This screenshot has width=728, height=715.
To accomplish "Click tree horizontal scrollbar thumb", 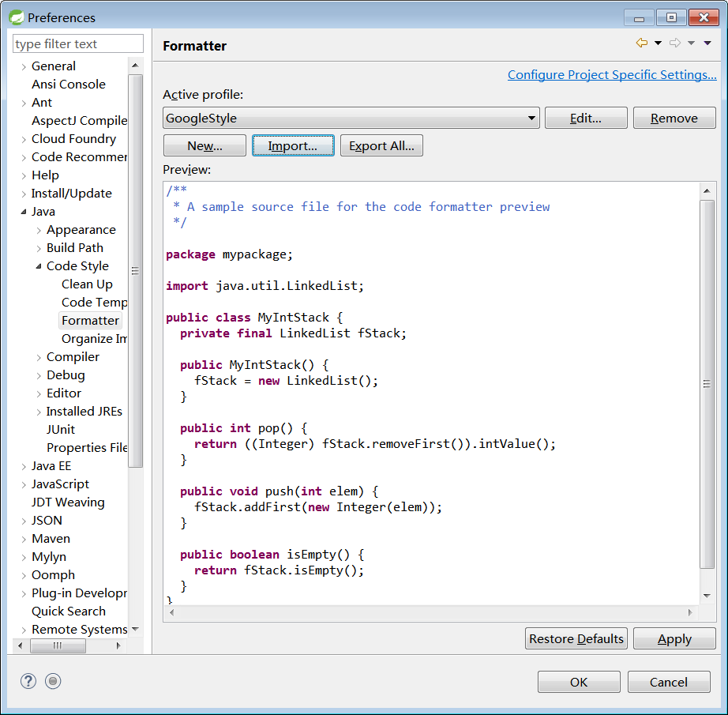I will (x=58, y=645).
